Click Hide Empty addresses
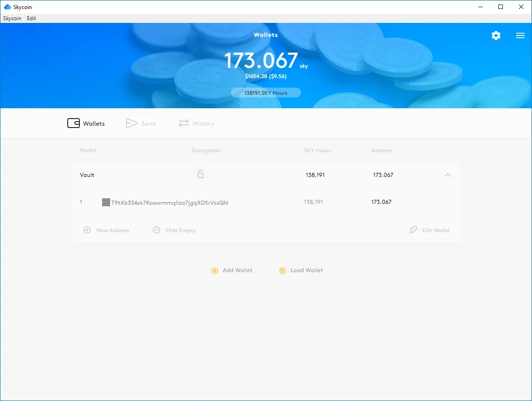This screenshot has height=401, width=532. point(174,230)
